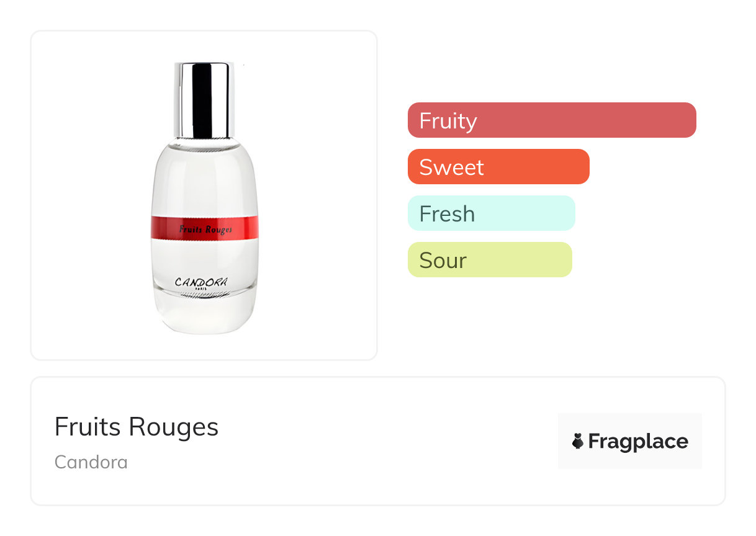Select the Sweet accord bar
The width and height of the screenshot is (756, 536).
[498, 166]
